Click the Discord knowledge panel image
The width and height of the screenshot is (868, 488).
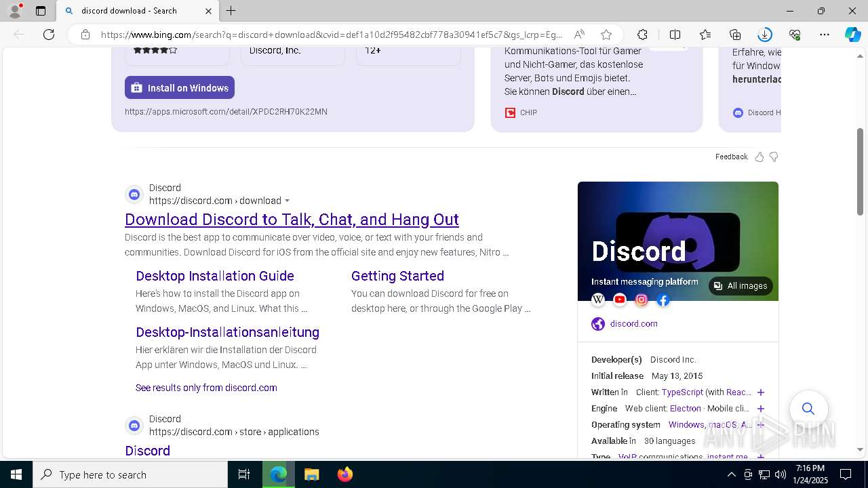678,241
